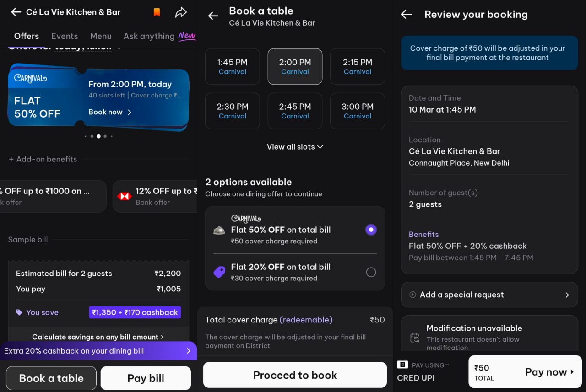Switch to the Events tab
Viewport: 586px width, 392px height.
[65, 36]
